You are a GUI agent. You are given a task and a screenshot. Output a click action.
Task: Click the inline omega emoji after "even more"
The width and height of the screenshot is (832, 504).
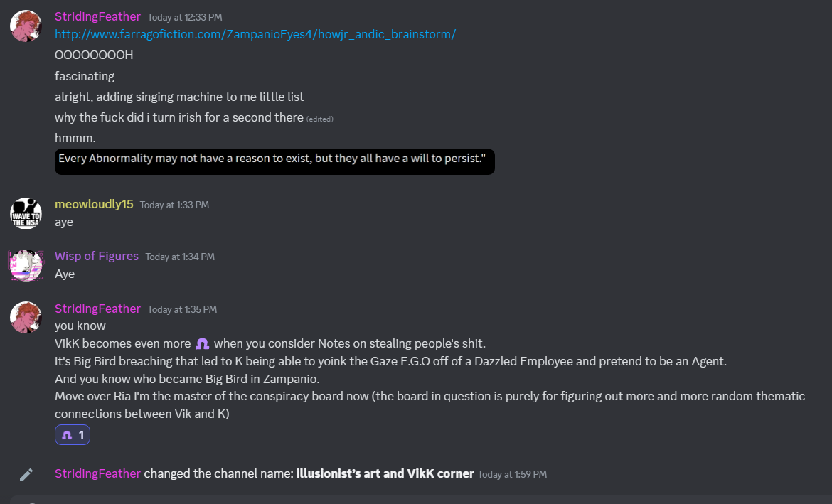pyautogui.click(x=202, y=343)
